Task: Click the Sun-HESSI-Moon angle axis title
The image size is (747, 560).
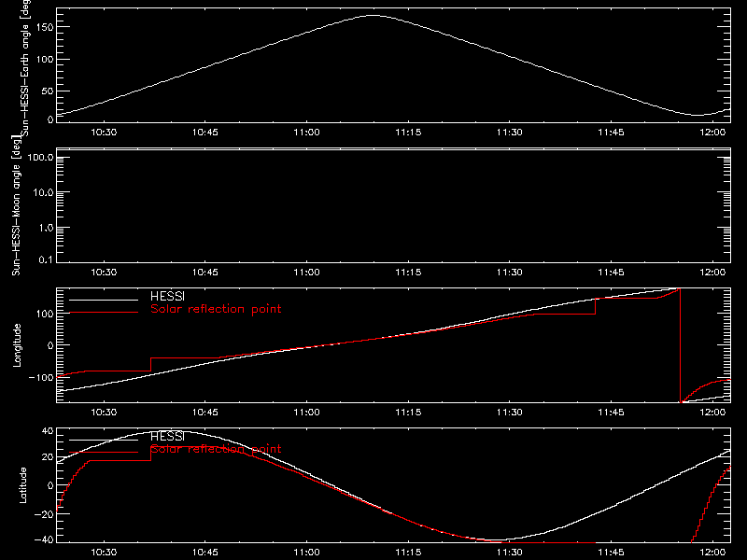Action: tap(16, 205)
